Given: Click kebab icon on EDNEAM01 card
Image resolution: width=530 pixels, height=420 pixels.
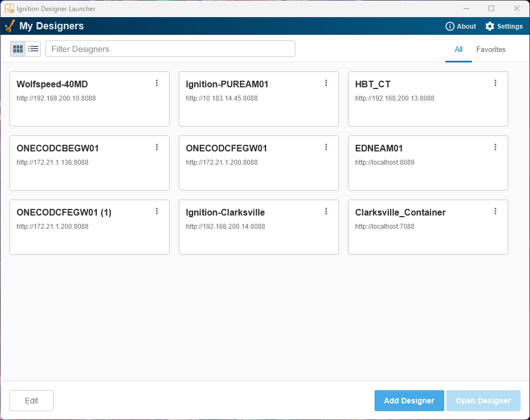Looking at the screenshot, I should [x=495, y=147].
